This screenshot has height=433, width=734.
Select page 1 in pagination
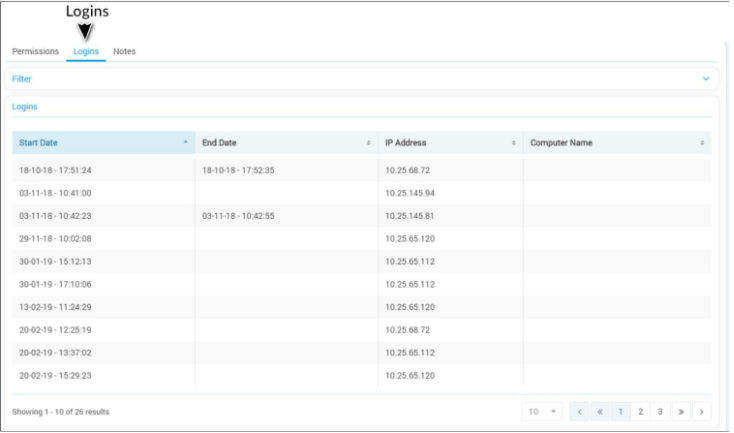620,411
